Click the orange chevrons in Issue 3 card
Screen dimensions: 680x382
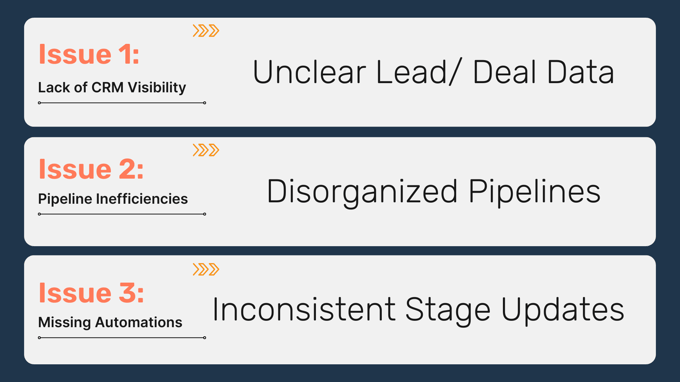click(x=206, y=269)
